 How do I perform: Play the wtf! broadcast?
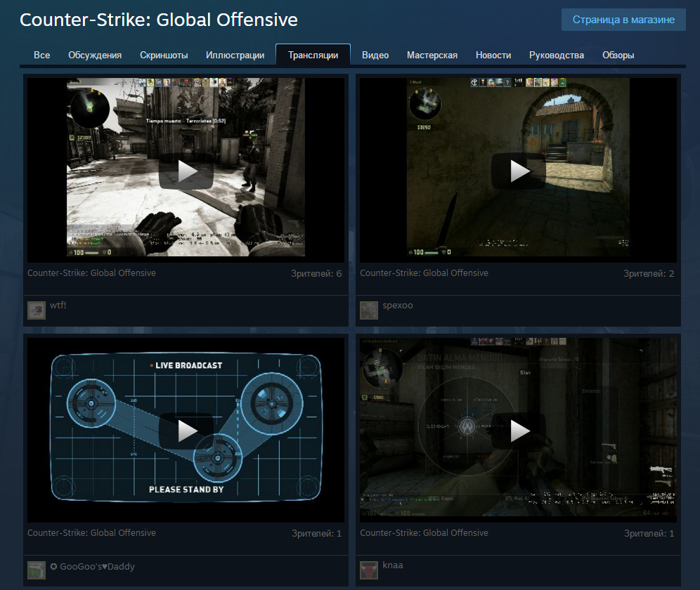pyautogui.click(x=186, y=171)
